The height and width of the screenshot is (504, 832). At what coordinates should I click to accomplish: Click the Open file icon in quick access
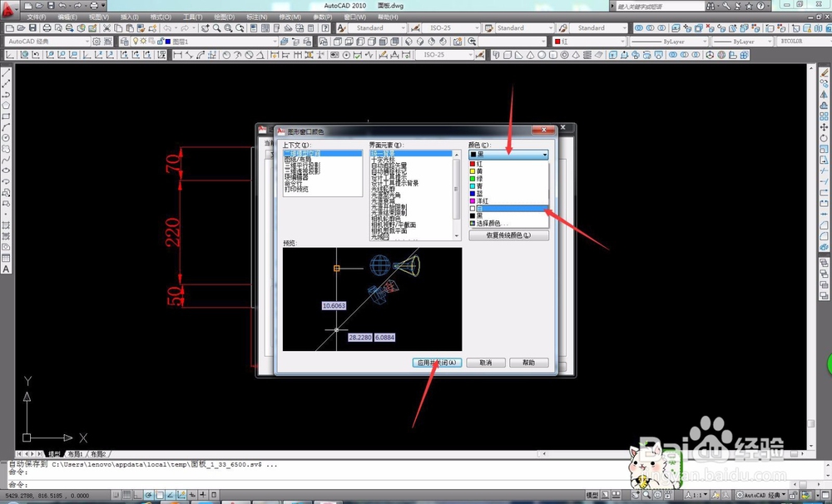39,6
